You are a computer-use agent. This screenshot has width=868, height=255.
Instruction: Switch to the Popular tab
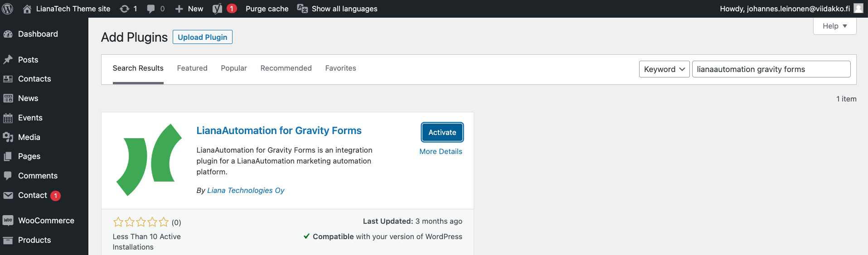click(x=234, y=68)
